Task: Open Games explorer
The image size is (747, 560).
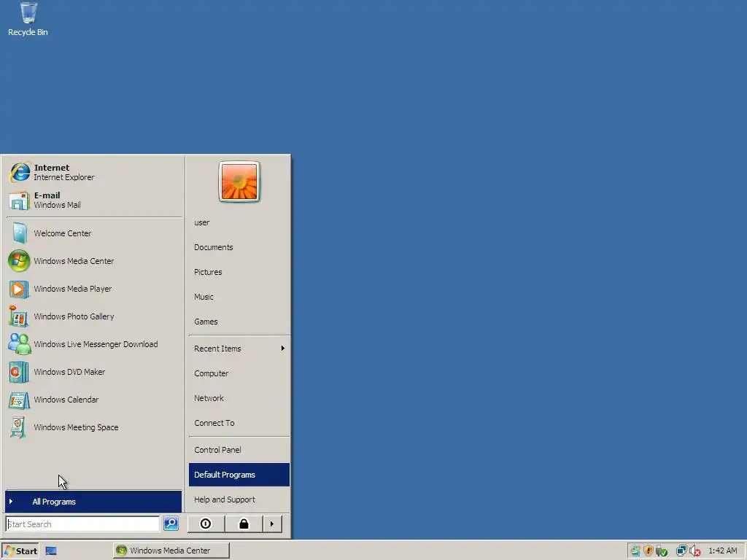Action: (x=239, y=322)
